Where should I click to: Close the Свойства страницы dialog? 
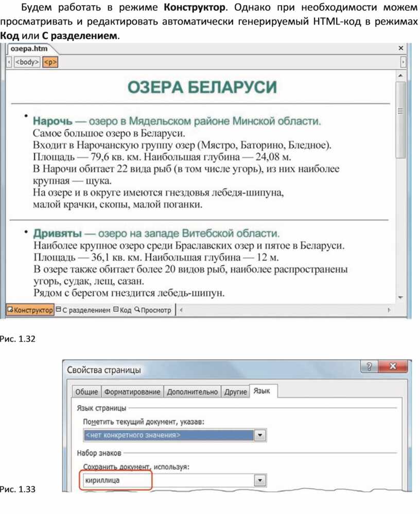pos(393,366)
